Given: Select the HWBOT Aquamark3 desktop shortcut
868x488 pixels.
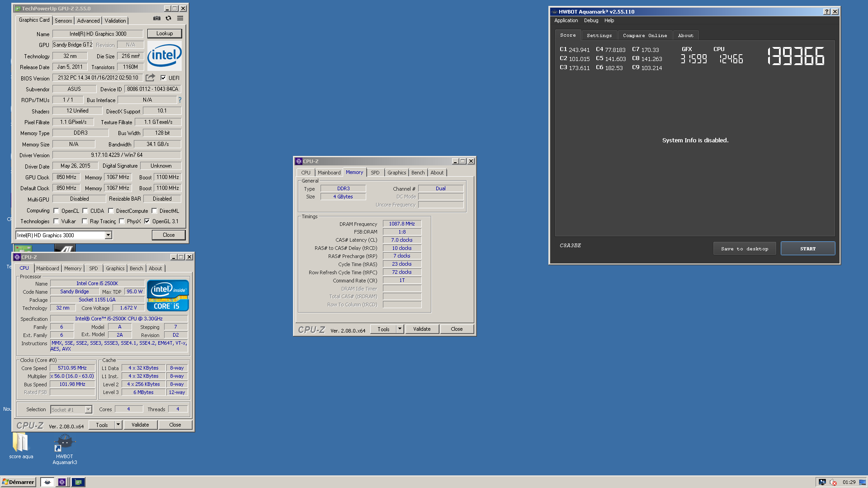Looking at the screenshot, I should tap(65, 449).
